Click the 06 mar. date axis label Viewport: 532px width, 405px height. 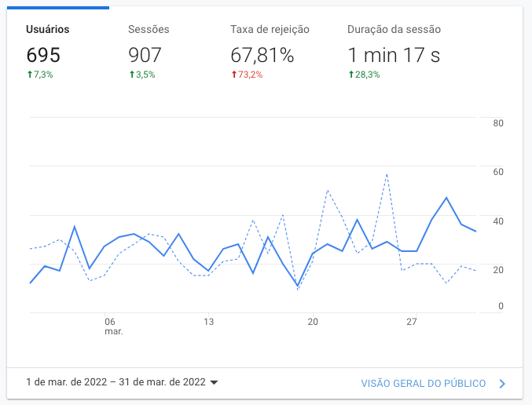[x=109, y=326]
